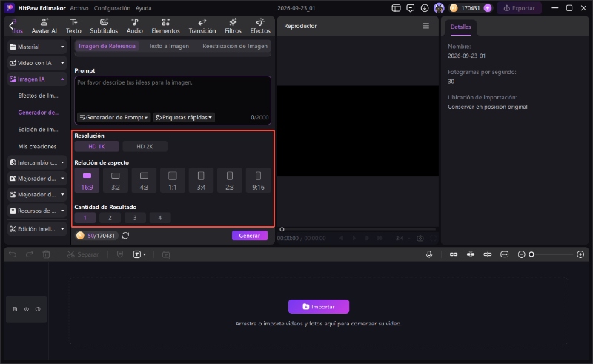593x364 pixels.
Task: Start voice recording with microphone icon
Action: tap(429, 254)
